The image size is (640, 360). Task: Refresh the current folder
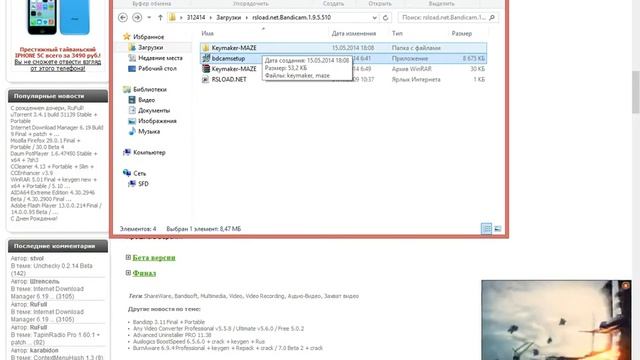(385, 18)
